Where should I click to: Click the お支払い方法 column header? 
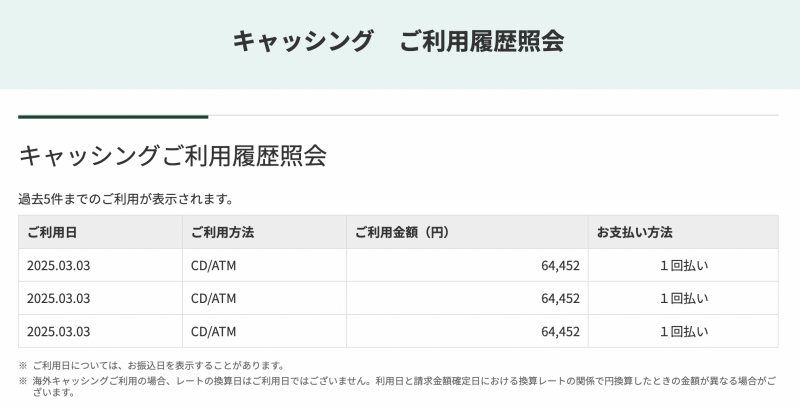[634, 232]
